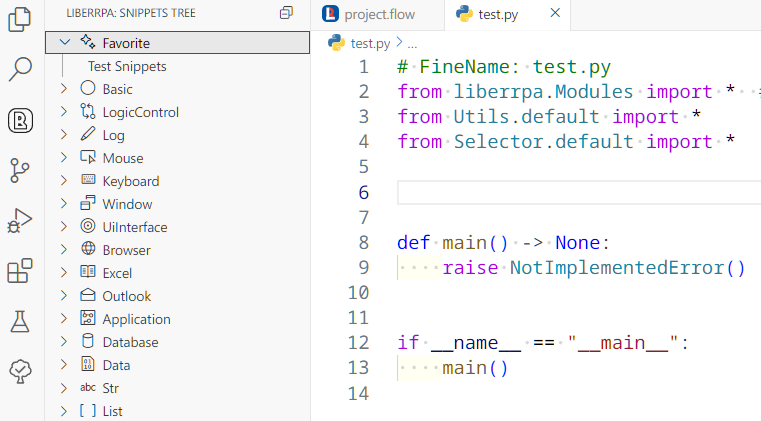Click the Browser globe icon
Screen dimensions: 761x421
(x=88, y=249)
